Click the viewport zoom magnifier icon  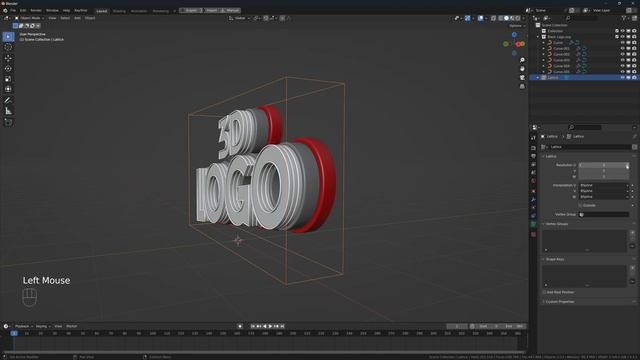522,60
